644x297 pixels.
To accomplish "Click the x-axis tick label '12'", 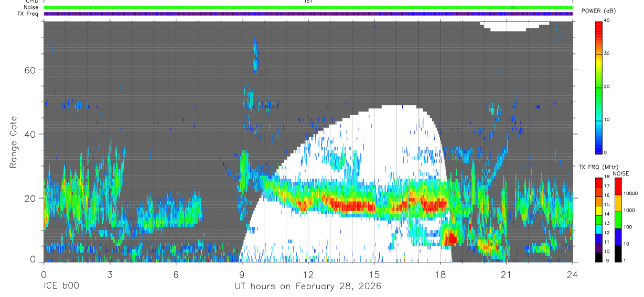I will (x=308, y=274).
